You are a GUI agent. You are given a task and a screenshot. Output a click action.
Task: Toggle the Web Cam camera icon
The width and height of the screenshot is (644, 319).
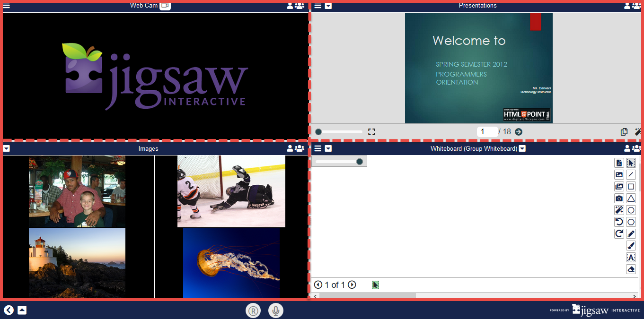[165, 6]
